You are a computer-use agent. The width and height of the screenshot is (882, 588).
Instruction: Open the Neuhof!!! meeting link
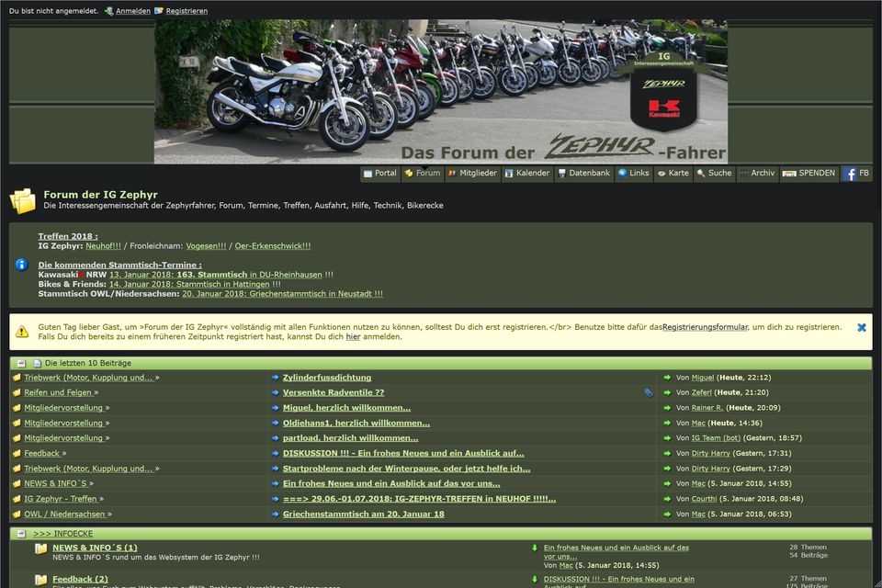pos(103,246)
